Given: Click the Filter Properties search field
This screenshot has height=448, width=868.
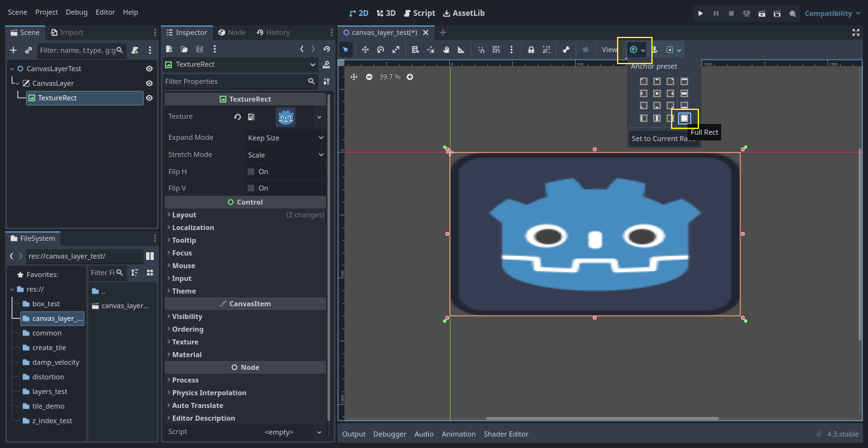Looking at the screenshot, I should click(241, 81).
